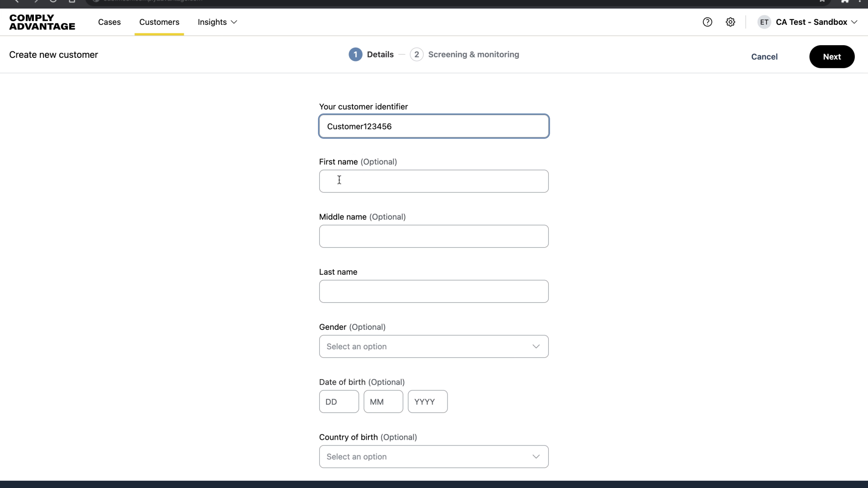Screen dimensions: 868x488
Task: Switch to the Customers tab
Action: click(x=159, y=22)
